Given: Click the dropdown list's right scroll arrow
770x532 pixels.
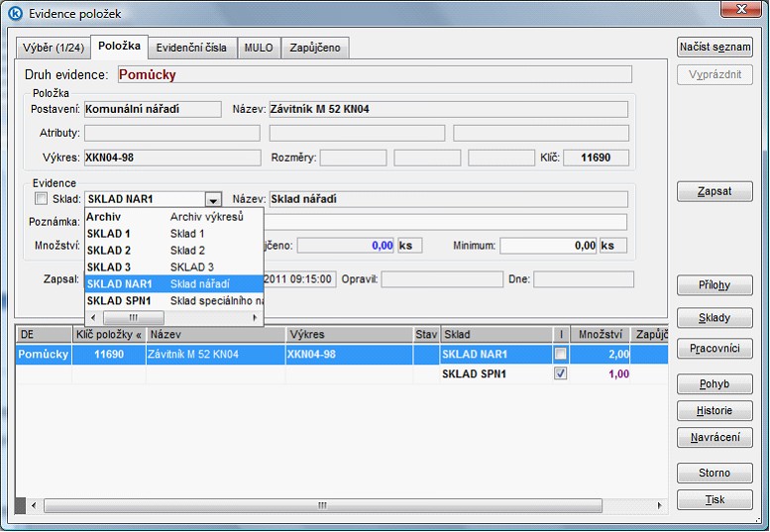Looking at the screenshot, I should [255, 318].
